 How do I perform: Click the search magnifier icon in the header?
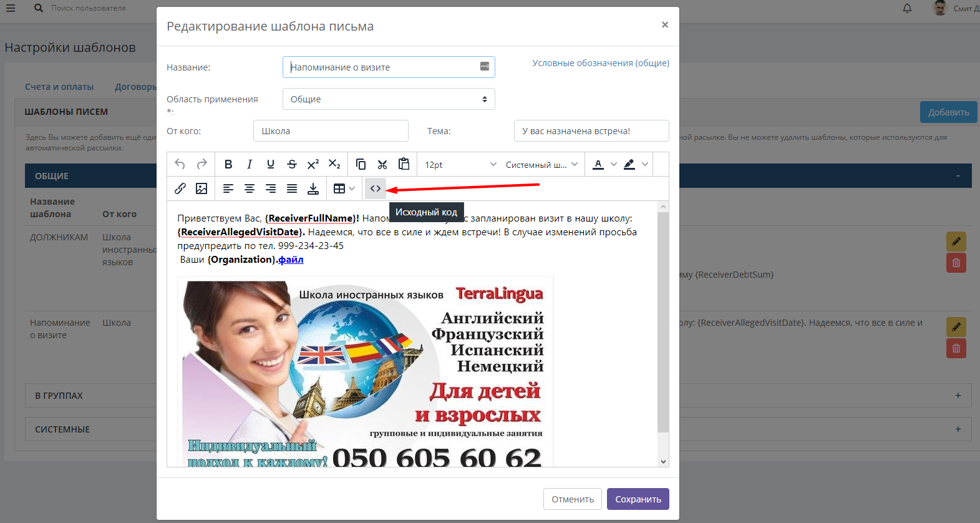point(39,8)
